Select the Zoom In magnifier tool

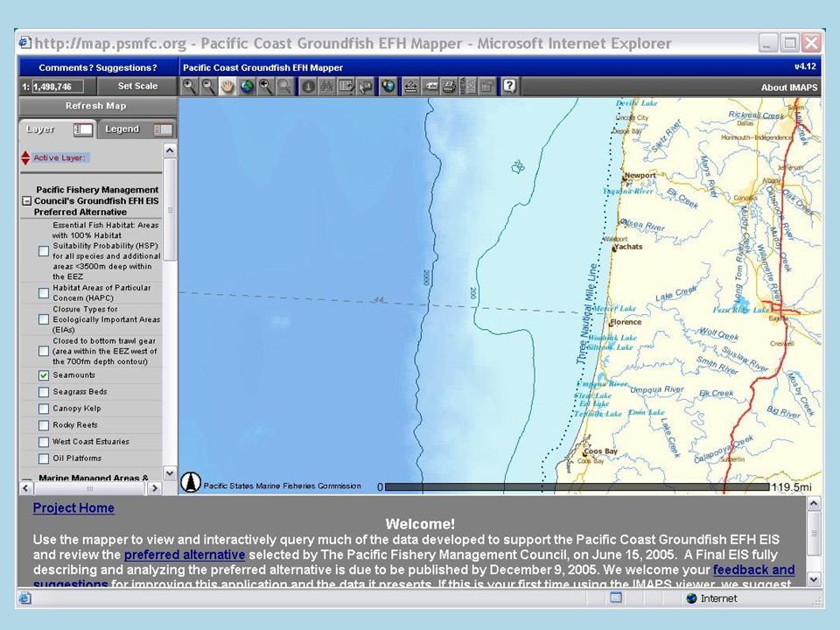189,87
